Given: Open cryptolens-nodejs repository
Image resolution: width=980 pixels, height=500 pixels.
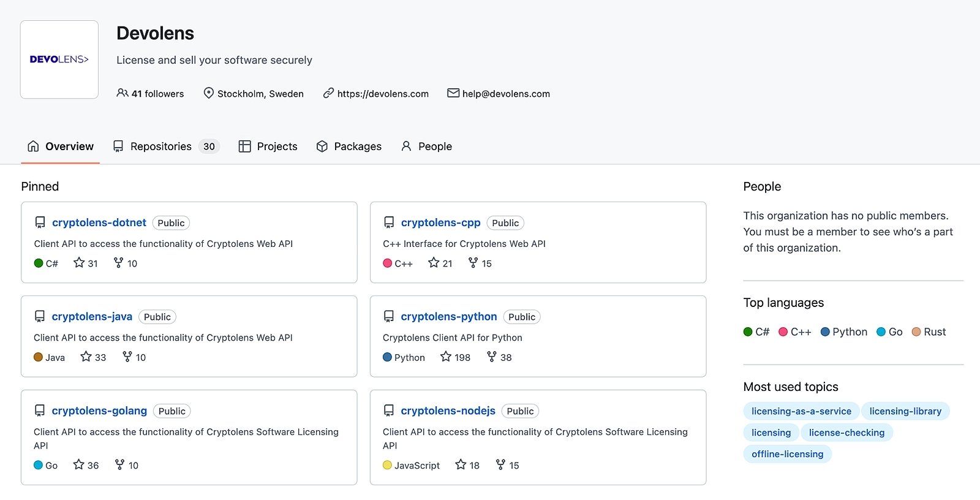Looking at the screenshot, I should [448, 411].
